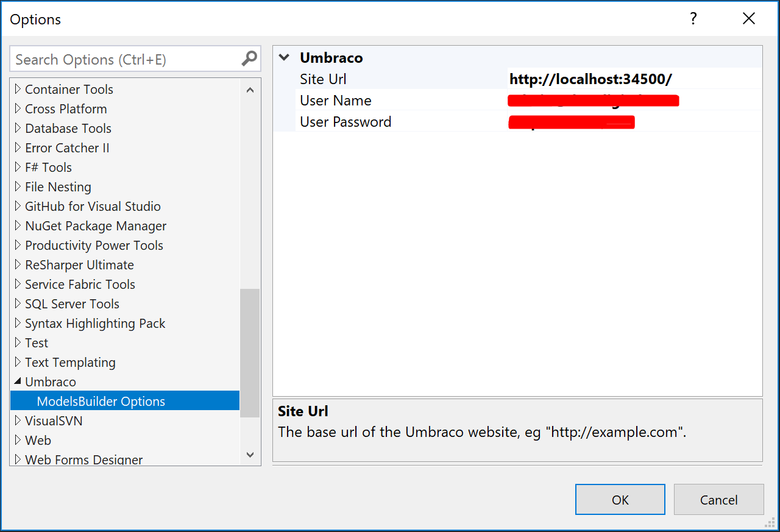Expand the Web Forms Designer node
780x532 pixels.
coord(18,459)
